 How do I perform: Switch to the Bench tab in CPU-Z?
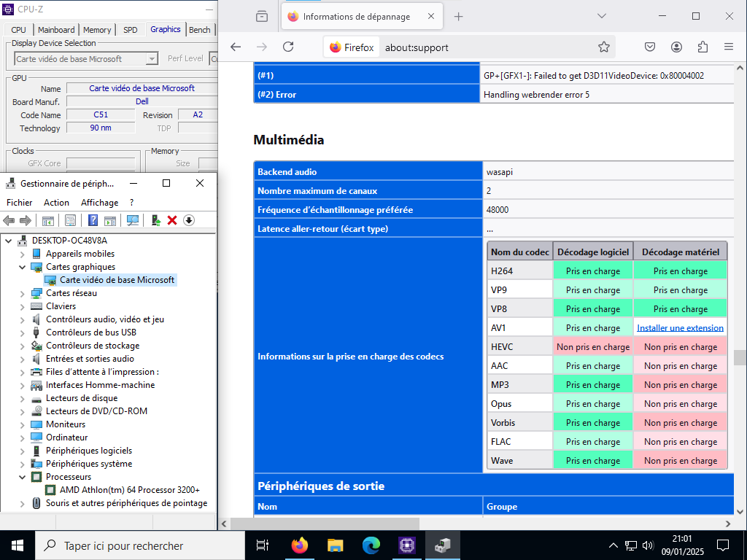point(200,29)
